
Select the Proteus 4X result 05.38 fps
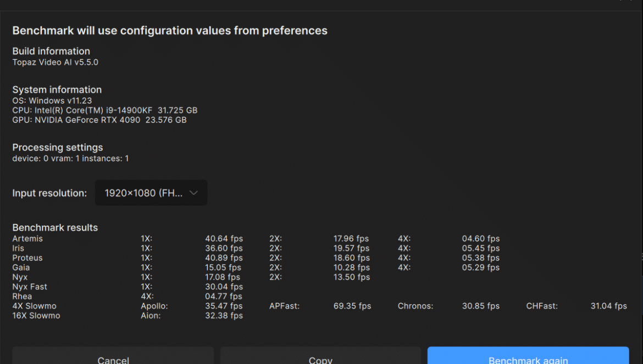point(481,258)
